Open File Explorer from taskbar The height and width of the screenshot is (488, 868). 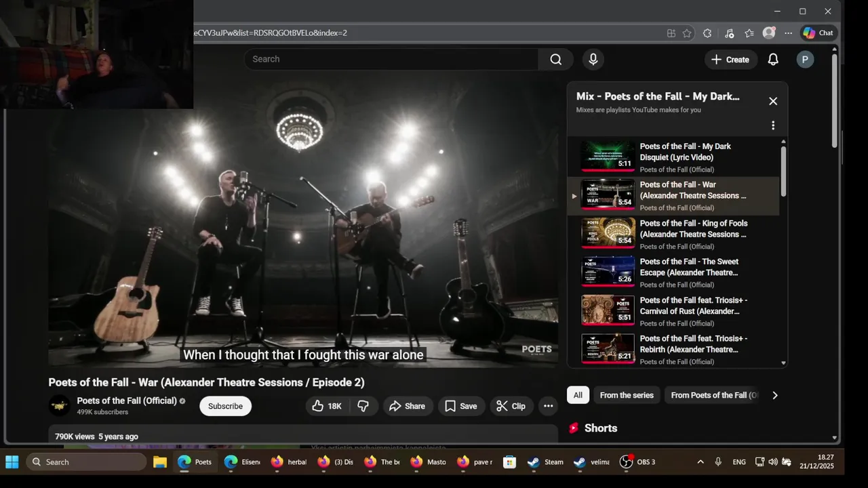click(x=160, y=462)
